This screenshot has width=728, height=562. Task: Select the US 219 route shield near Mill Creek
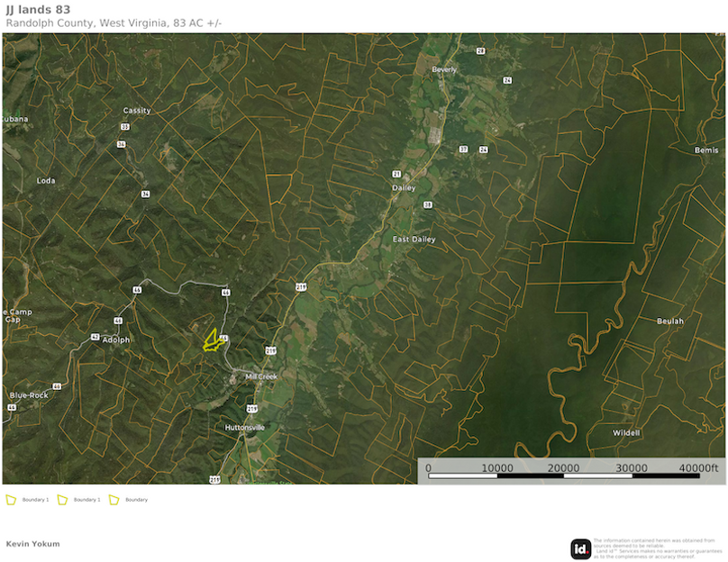tap(270, 349)
